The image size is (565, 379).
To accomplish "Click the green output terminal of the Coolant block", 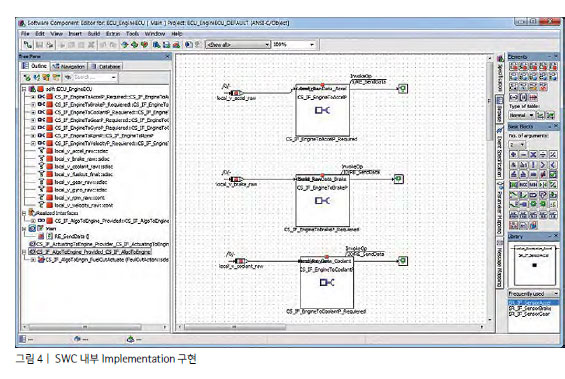I will (403, 260).
